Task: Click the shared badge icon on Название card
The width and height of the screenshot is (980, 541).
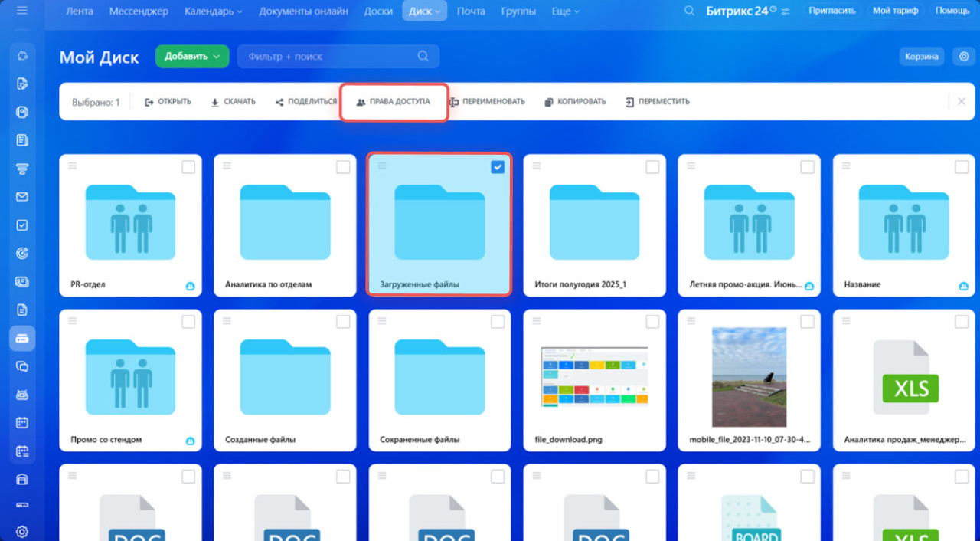Action: tap(964, 286)
